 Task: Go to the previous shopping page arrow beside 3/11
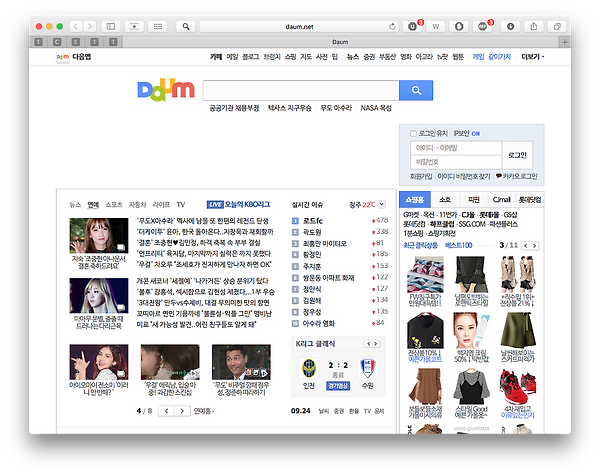pyautogui.click(x=526, y=246)
